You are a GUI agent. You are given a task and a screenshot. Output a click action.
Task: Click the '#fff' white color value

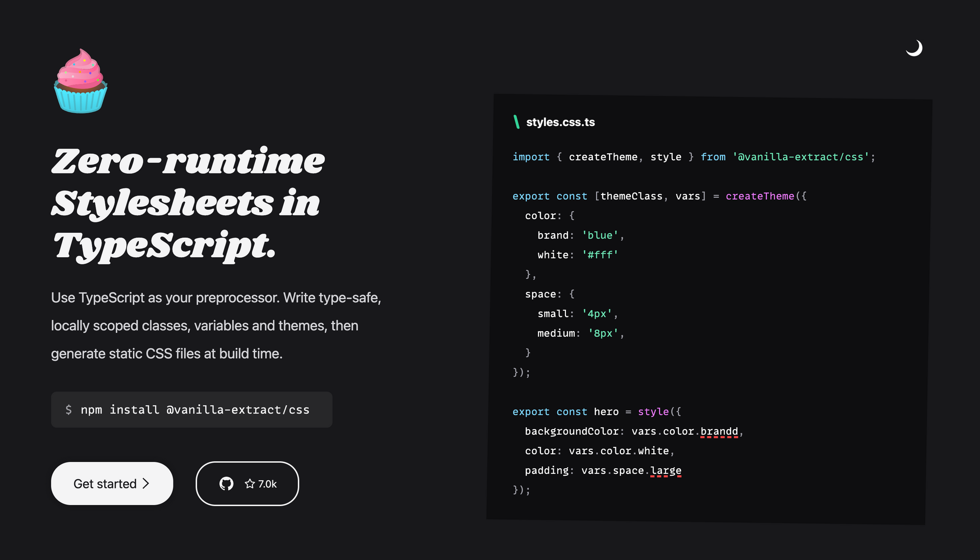600,255
